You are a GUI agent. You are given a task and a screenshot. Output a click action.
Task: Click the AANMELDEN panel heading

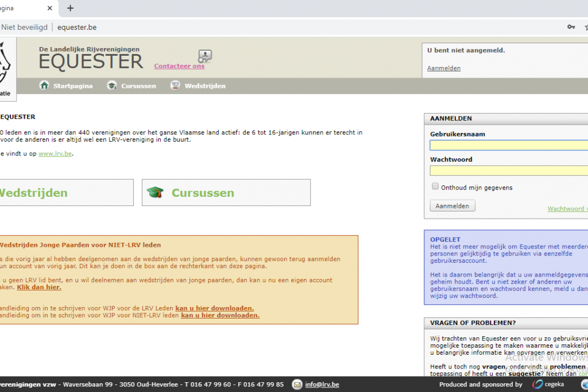[451, 118]
